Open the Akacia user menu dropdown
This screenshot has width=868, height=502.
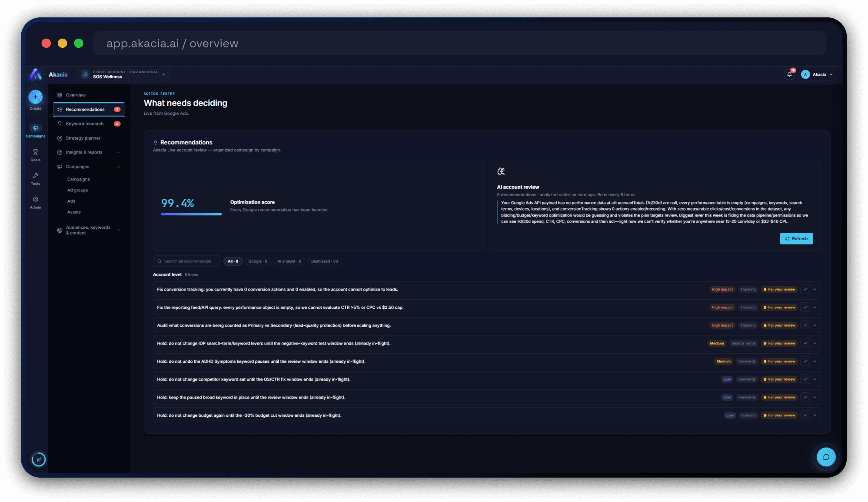tap(818, 74)
